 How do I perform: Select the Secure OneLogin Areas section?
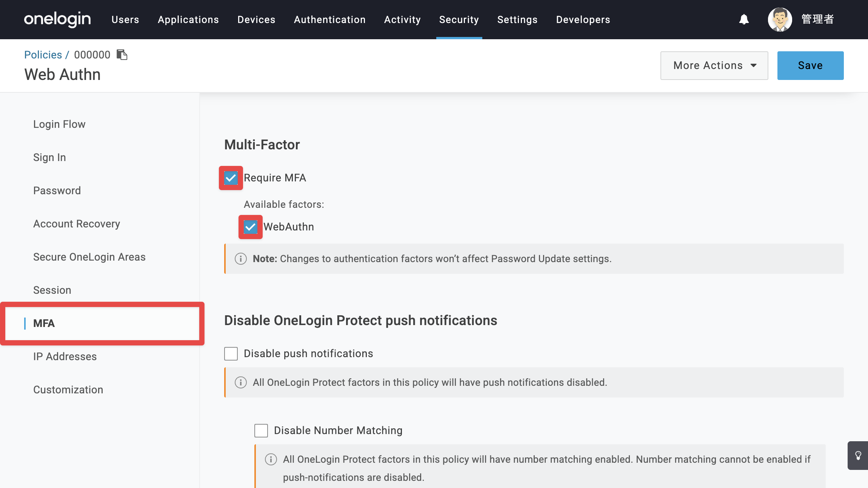(x=89, y=257)
